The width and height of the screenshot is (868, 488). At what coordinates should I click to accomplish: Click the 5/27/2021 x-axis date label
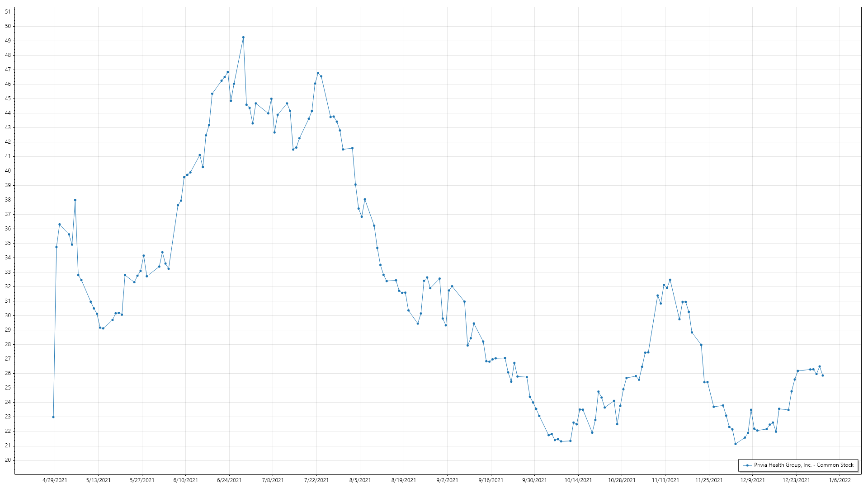142,480
